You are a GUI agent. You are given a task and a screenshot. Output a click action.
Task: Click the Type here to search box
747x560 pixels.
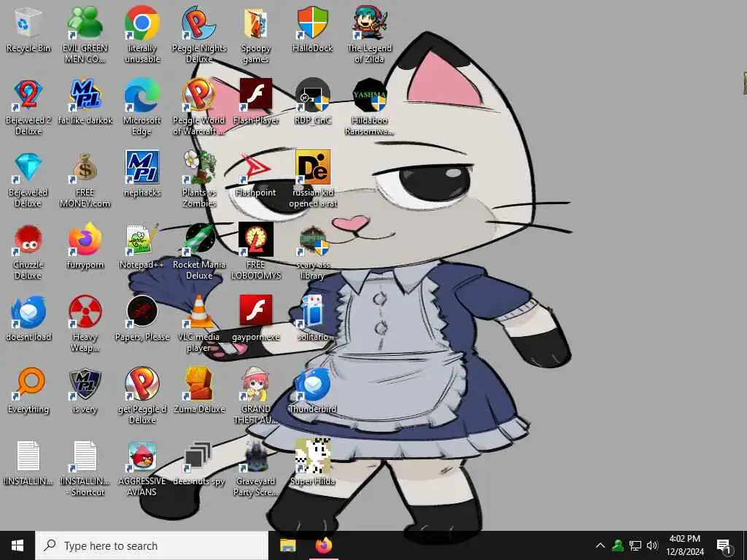(152, 545)
